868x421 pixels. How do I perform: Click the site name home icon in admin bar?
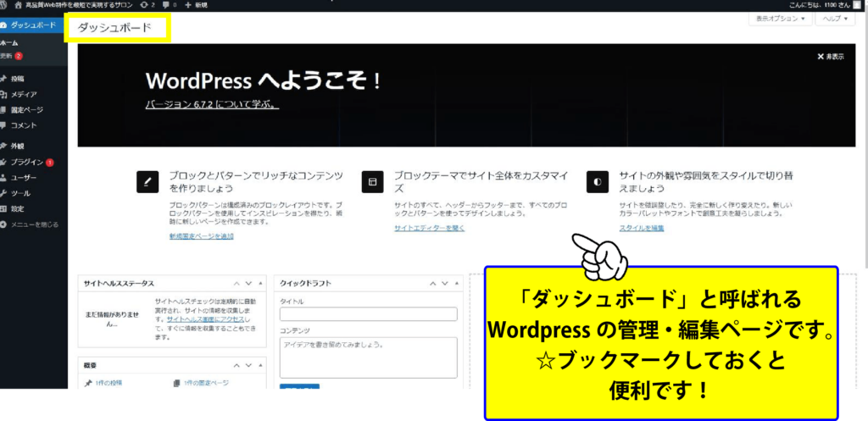pyautogui.click(x=19, y=4)
